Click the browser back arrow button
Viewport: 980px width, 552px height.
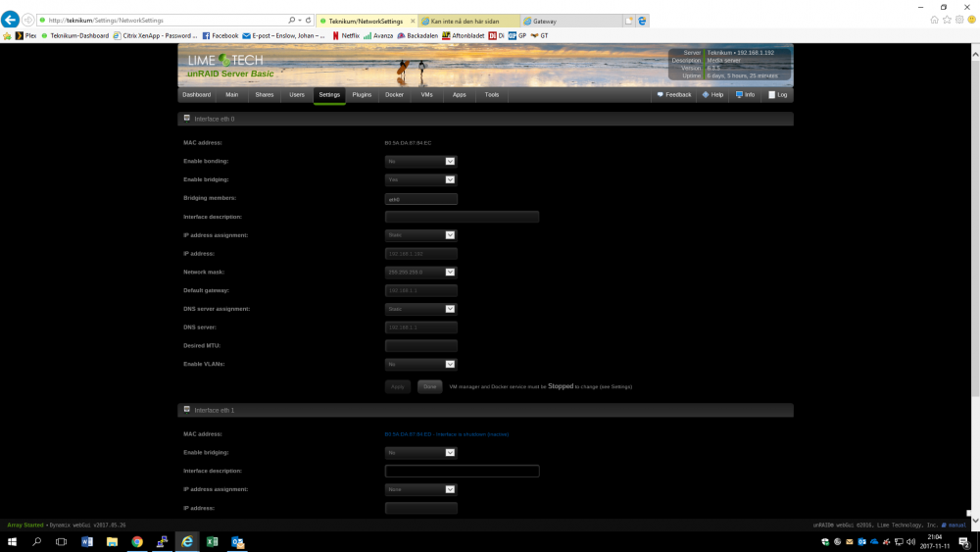click(x=10, y=20)
